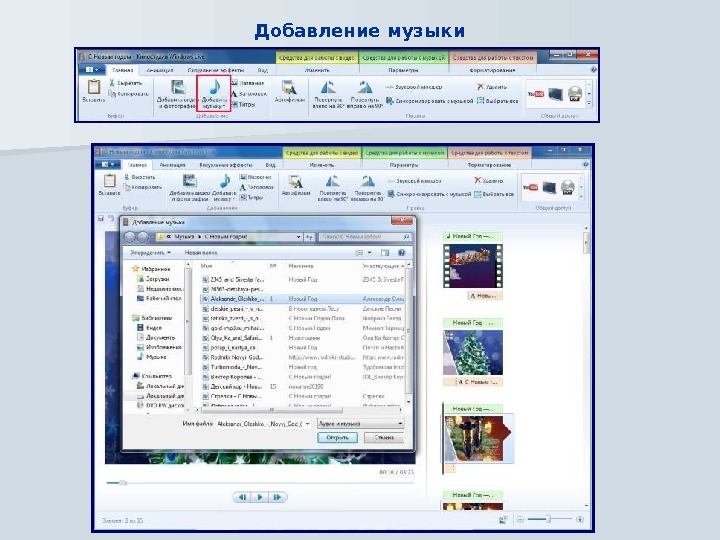Open application menu button in upper ribbon
Viewport: 720px width, 540px height.
(92, 70)
